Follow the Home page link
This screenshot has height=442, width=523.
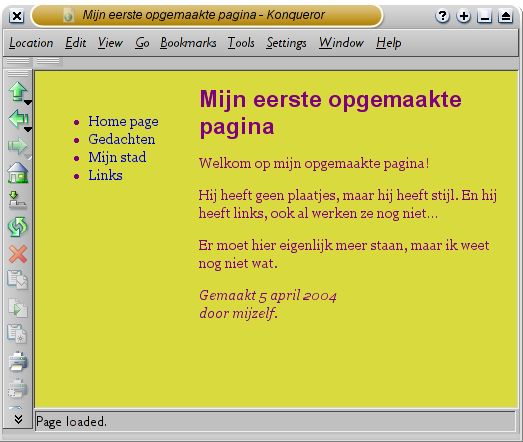click(x=123, y=121)
